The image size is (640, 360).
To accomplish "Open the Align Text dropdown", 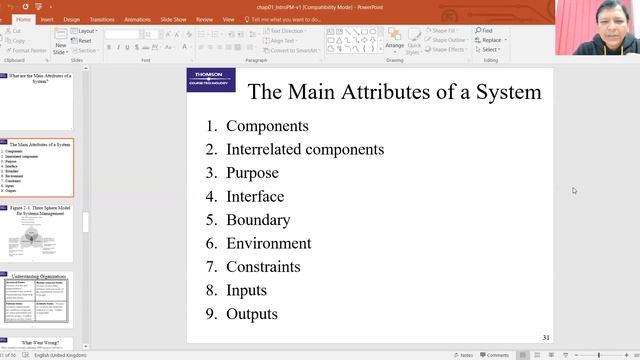I will point(280,41).
